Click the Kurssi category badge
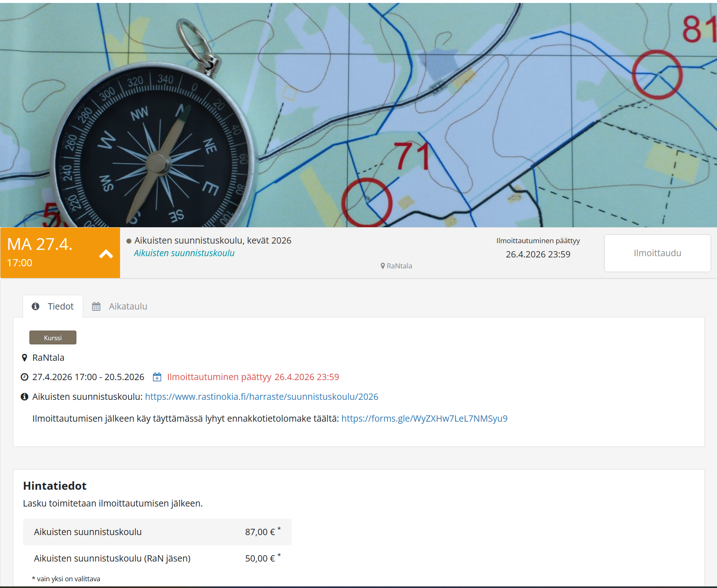This screenshot has width=717, height=588. pos(53,338)
